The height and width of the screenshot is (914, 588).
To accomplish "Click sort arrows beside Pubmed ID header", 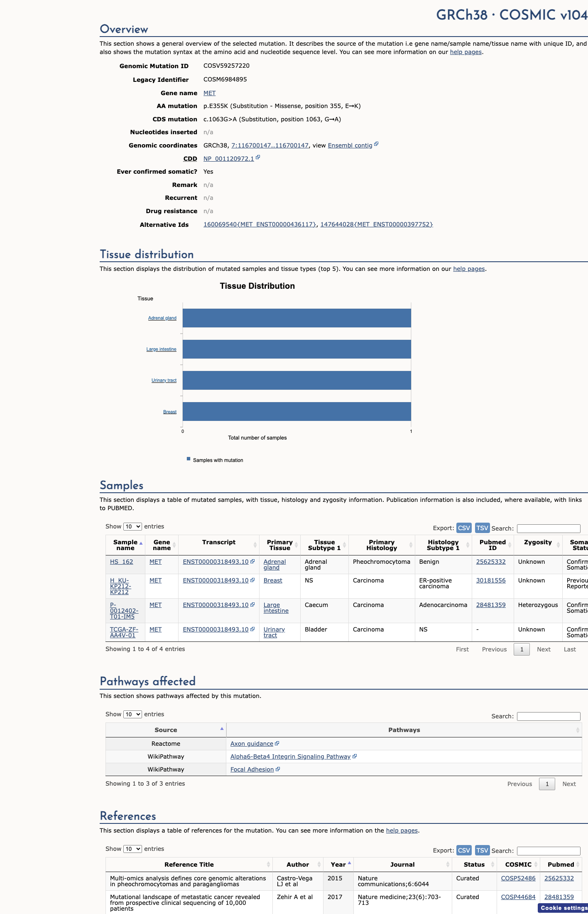I will [x=510, y=545].
